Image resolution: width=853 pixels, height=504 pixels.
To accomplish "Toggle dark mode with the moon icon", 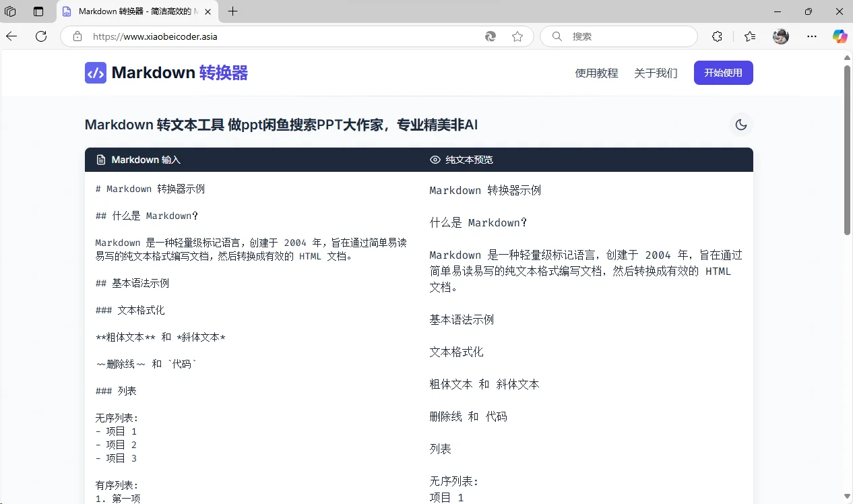I will (740, 125).
